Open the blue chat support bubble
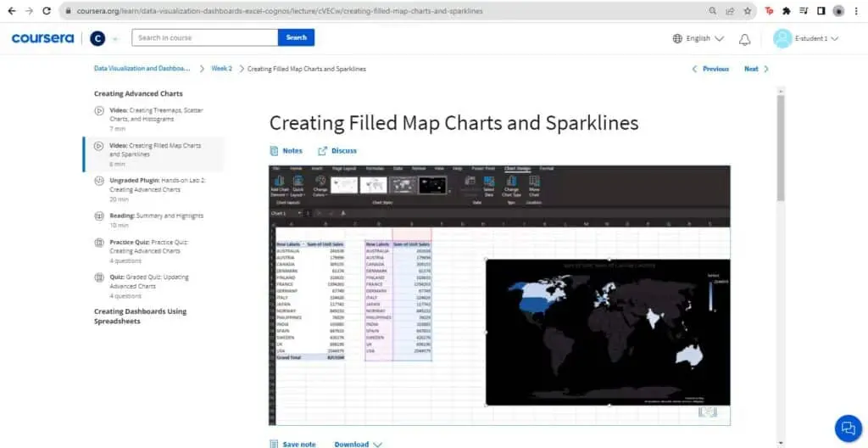868x448 pixels. (848, 428)
